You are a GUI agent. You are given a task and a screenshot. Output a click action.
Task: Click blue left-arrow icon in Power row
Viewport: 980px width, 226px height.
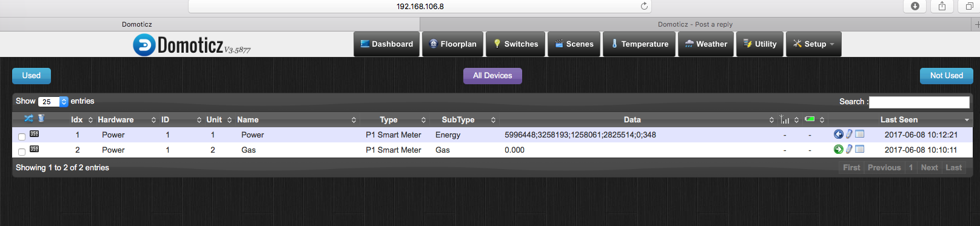click(x=839, y=134)
